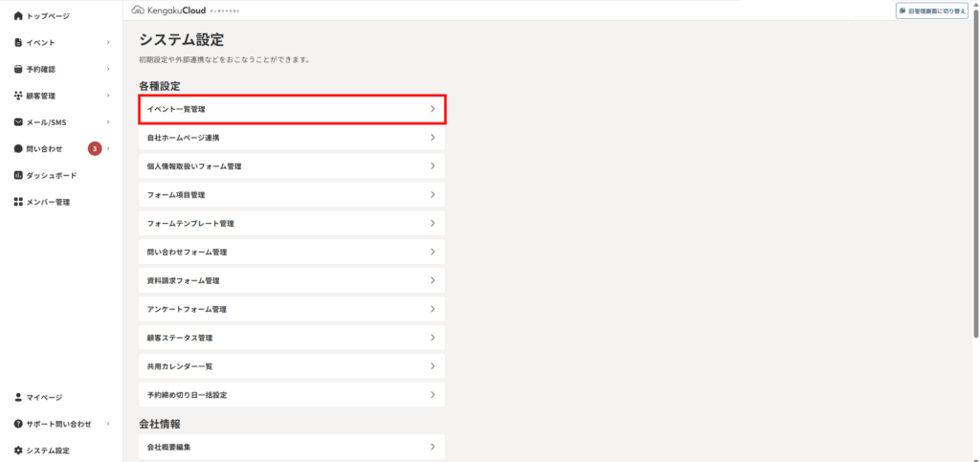Click the grid icon for メンバー管理
The height and width of the screenshot is (462, 980).
pyautogui.click(x=18, y=202)
